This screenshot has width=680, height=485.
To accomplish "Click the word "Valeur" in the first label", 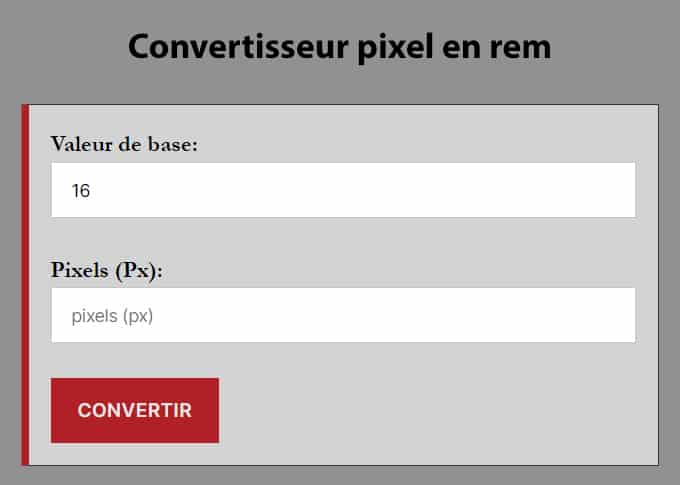I will tap(82, 144).
